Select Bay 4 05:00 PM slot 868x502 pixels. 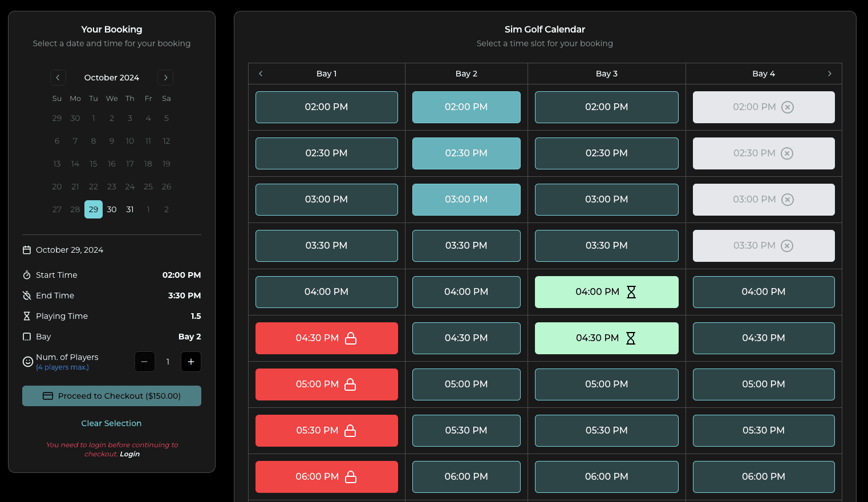click(764, 384)
